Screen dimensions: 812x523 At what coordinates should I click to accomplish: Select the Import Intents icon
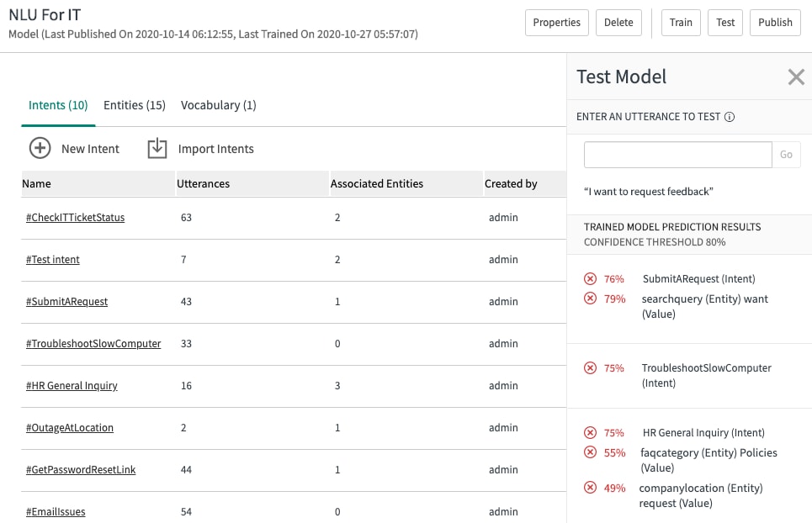[157, 147]
